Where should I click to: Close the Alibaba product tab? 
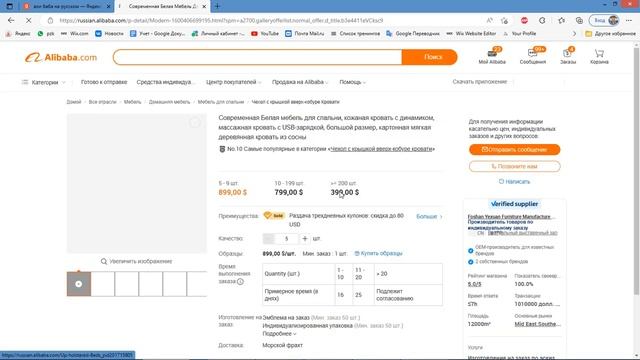click(x=204, y=7)
